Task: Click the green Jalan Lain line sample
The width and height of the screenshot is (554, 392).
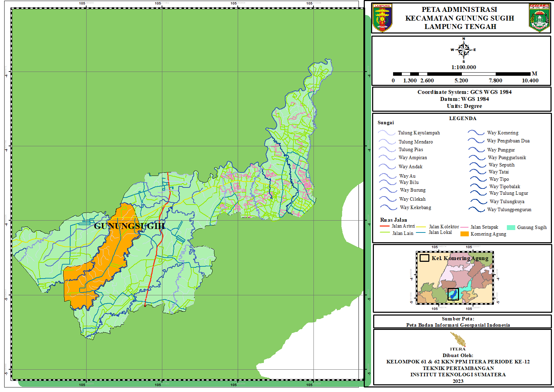Action: pos(385,232)
